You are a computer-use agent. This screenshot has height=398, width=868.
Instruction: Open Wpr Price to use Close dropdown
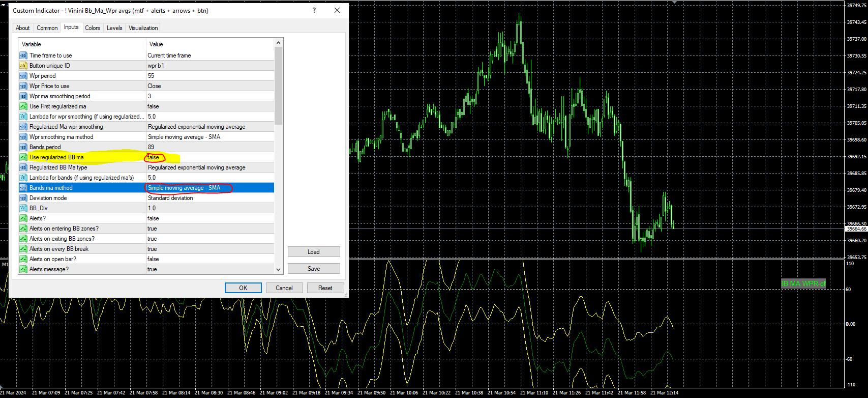point(209,86)
